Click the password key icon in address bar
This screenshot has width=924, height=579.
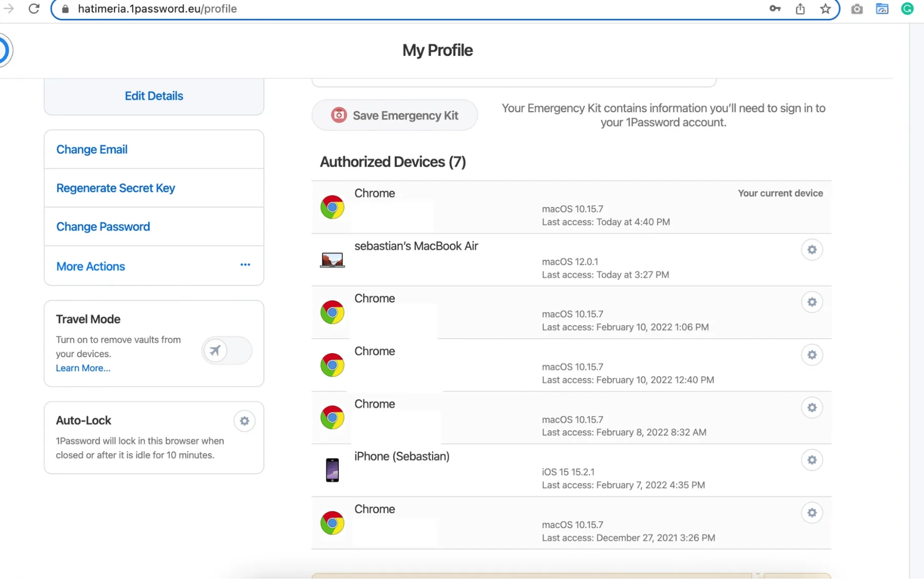[x=775, y=9]
